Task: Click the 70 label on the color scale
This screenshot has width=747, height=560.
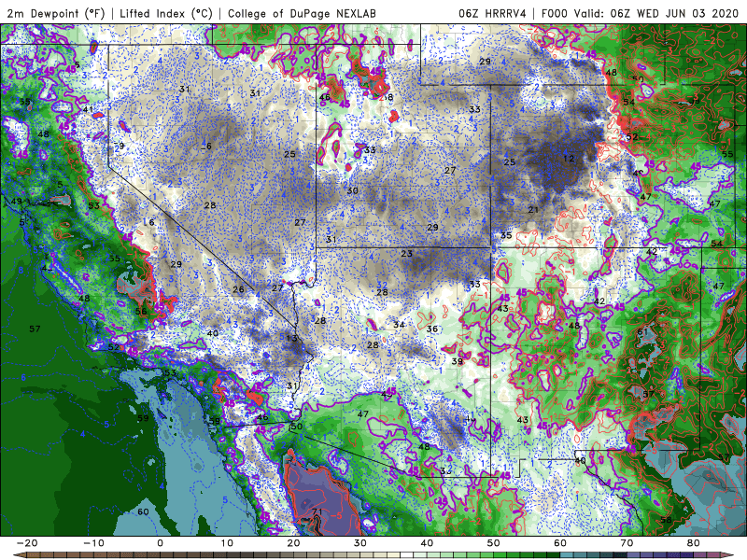Action: point(627,543)
